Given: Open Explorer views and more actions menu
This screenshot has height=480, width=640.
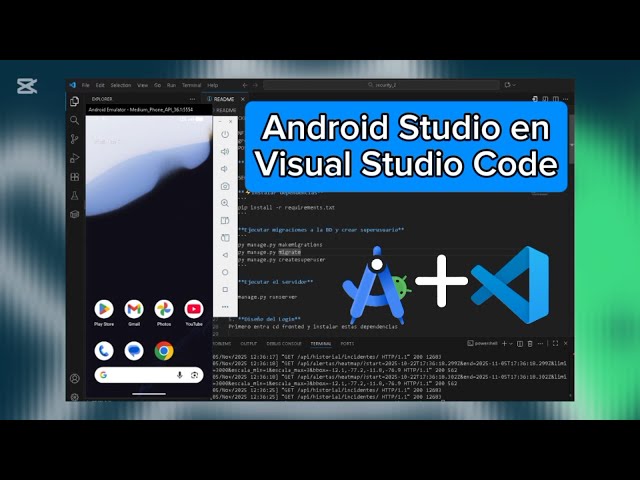Looking at the screenshot, I should [192, 99].
